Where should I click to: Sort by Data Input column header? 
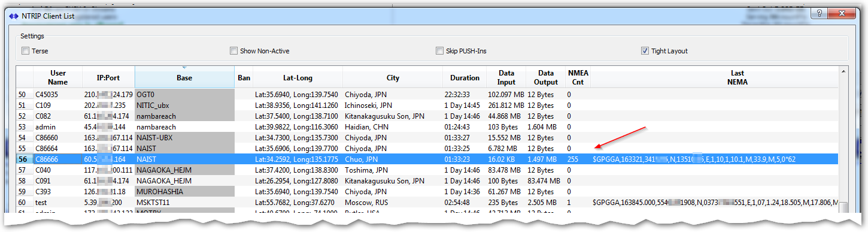coord(506,77)
